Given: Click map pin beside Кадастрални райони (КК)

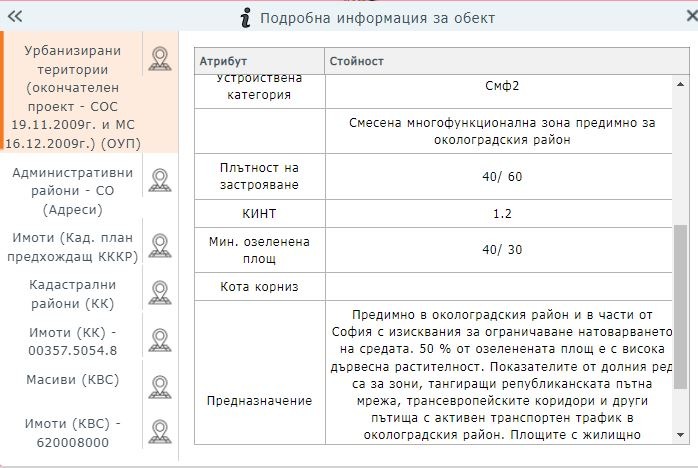Looking at the screenshot, I should (x=159, y=292).
